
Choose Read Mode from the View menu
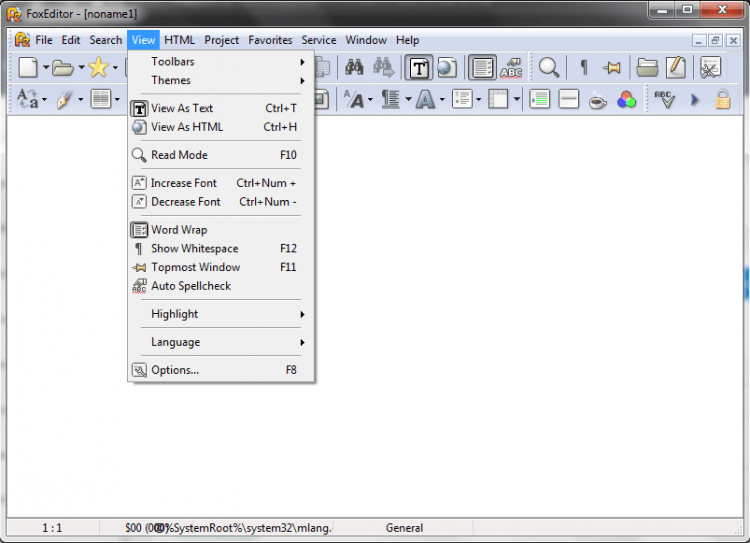[221, 155]
